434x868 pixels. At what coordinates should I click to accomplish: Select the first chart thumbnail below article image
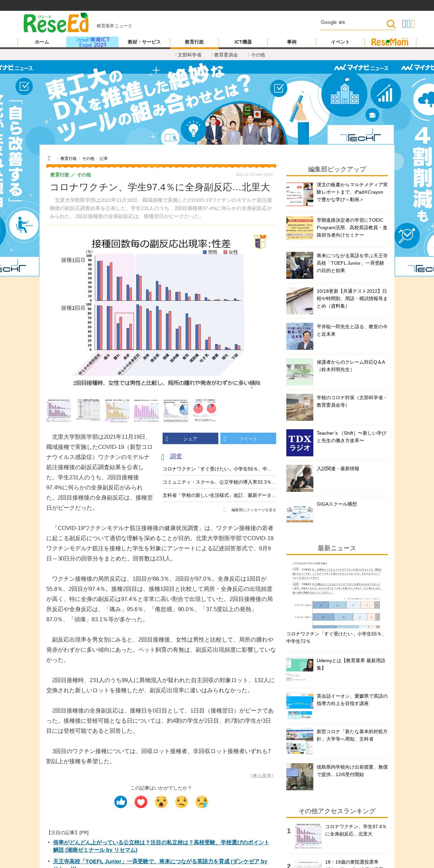coord(59,410)
